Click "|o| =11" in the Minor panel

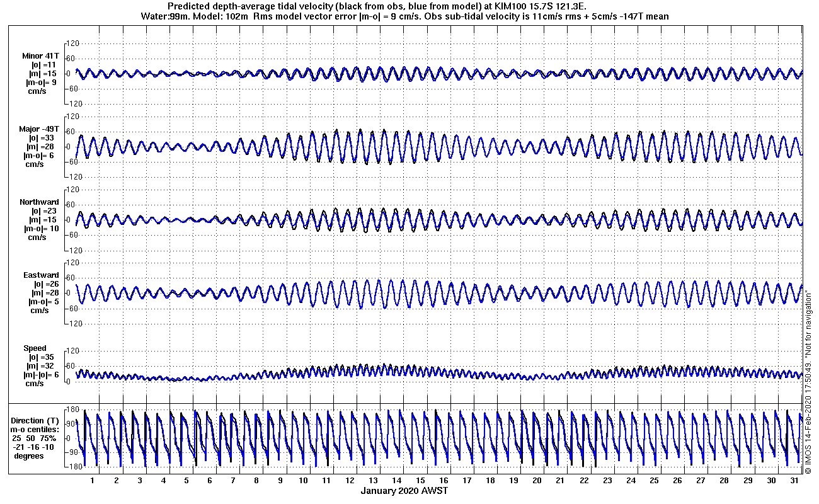pyautogui.click(x=44, y=65)
